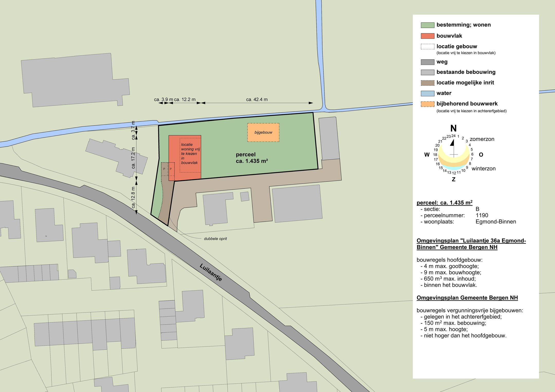Click the 'zomerzon' label by the compass
The height and width of the screenshot is (392, 555).
click(482, 139)
